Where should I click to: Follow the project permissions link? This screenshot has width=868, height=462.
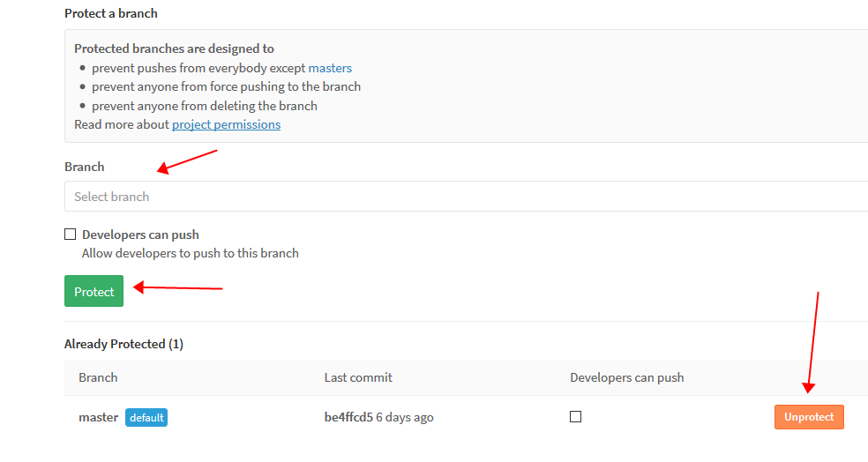click(x=226, y=124)
